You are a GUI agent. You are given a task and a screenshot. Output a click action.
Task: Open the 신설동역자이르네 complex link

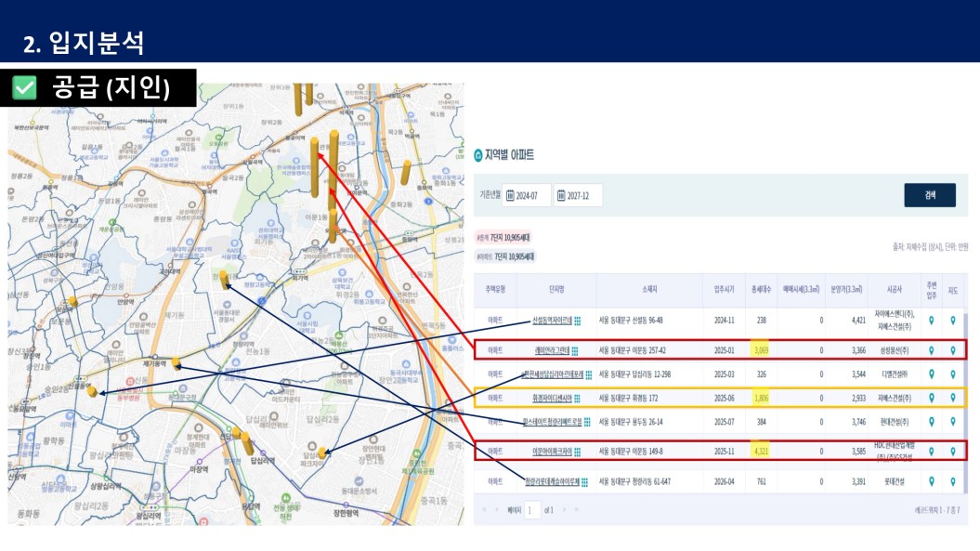tap(552, 321)
